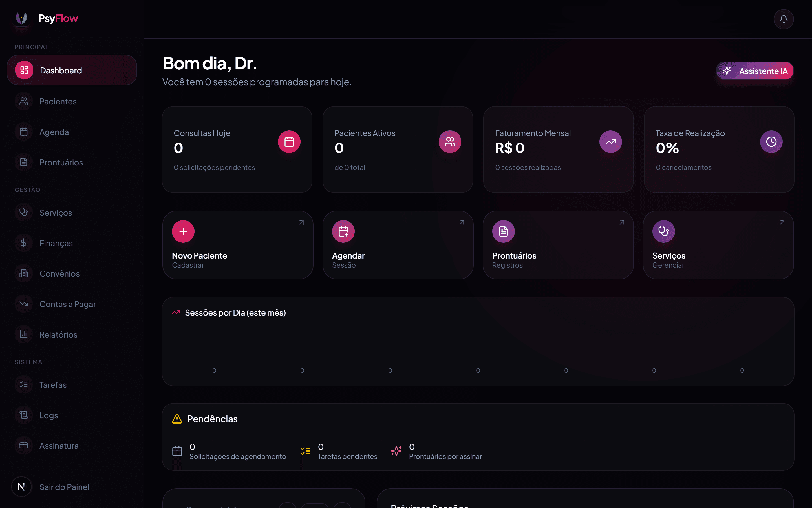
Task: Click the Serviços card stethoscope icon
Action: pos(664,231)
